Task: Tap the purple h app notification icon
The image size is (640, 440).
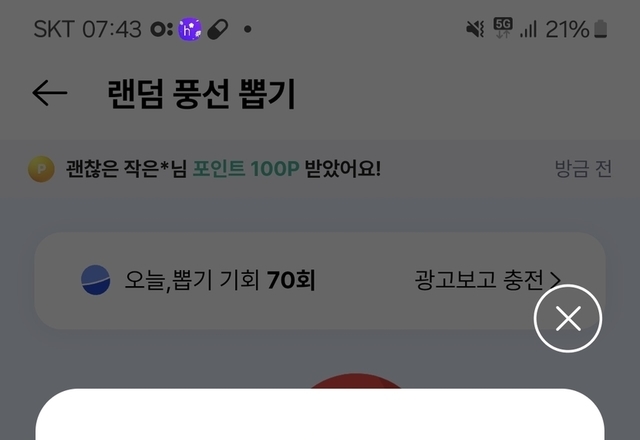Action: click(190, 29)
